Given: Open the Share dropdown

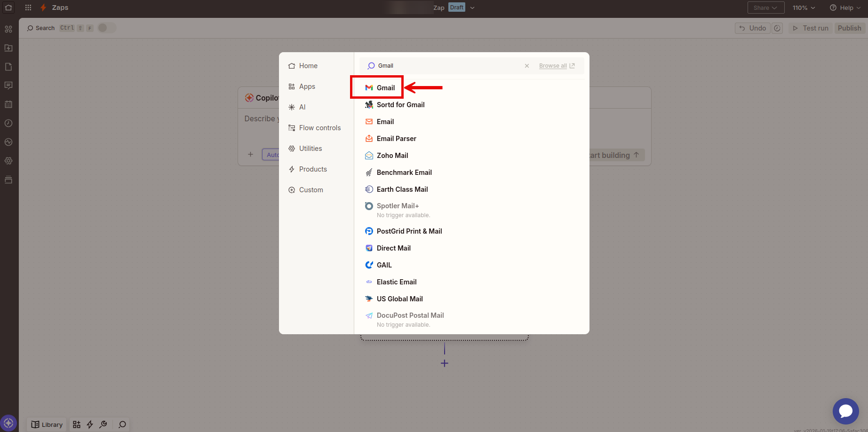Looking at the screenshot, I should pyautogui.click(x=766, y=8).
